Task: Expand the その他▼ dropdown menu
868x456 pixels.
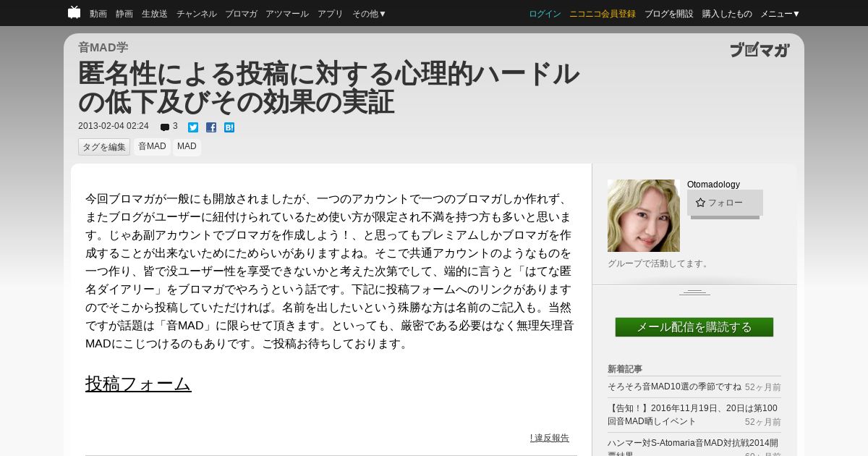Action: coord(370,14)
